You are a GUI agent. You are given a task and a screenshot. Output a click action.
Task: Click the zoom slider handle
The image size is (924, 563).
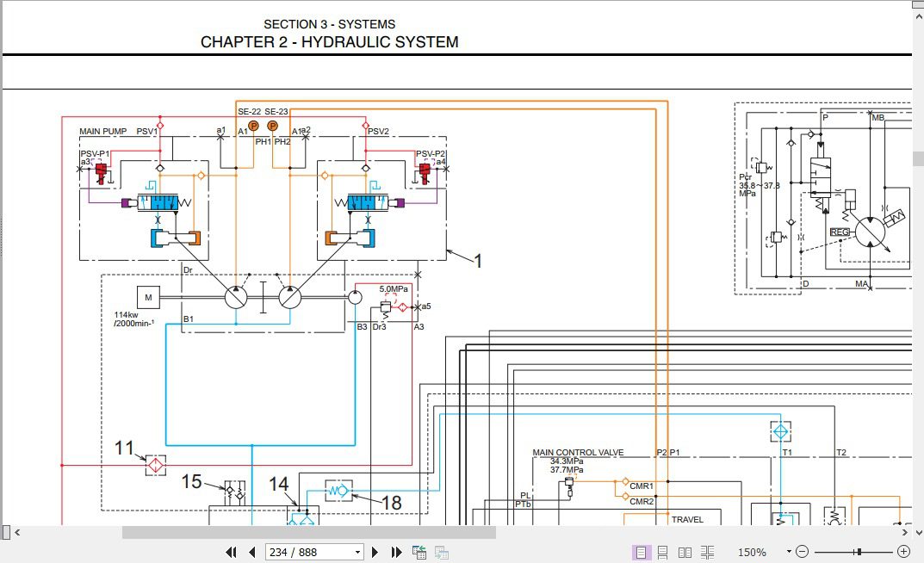tap(859, 552)
